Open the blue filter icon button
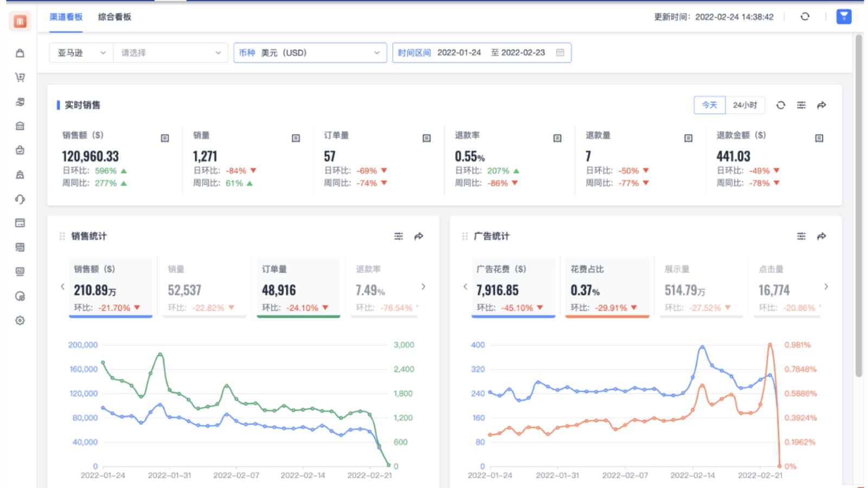The width and height of the screenshot is (868, 488). point(844,17)
